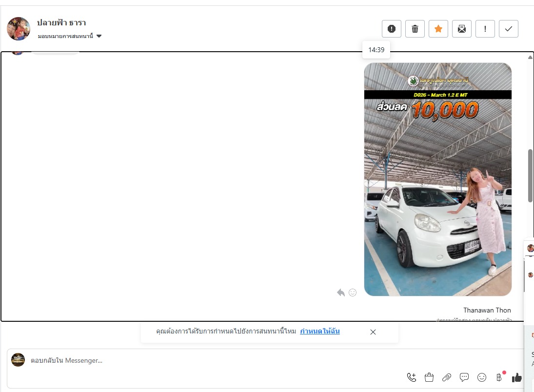This screenshot has height=392, width=534.
Task: Mark conversation unread with envelope icon
Action: point(461,29)
